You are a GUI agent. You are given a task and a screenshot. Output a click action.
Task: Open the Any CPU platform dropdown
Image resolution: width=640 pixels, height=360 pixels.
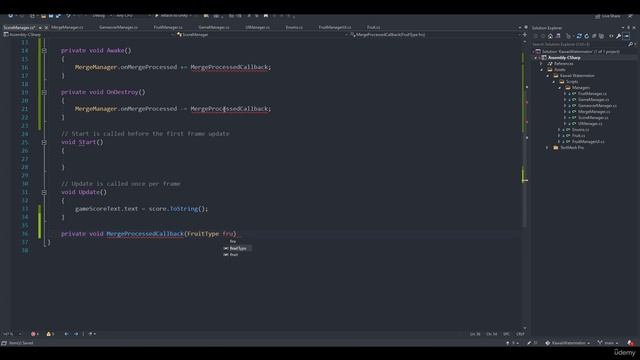(x=127, y=16)
